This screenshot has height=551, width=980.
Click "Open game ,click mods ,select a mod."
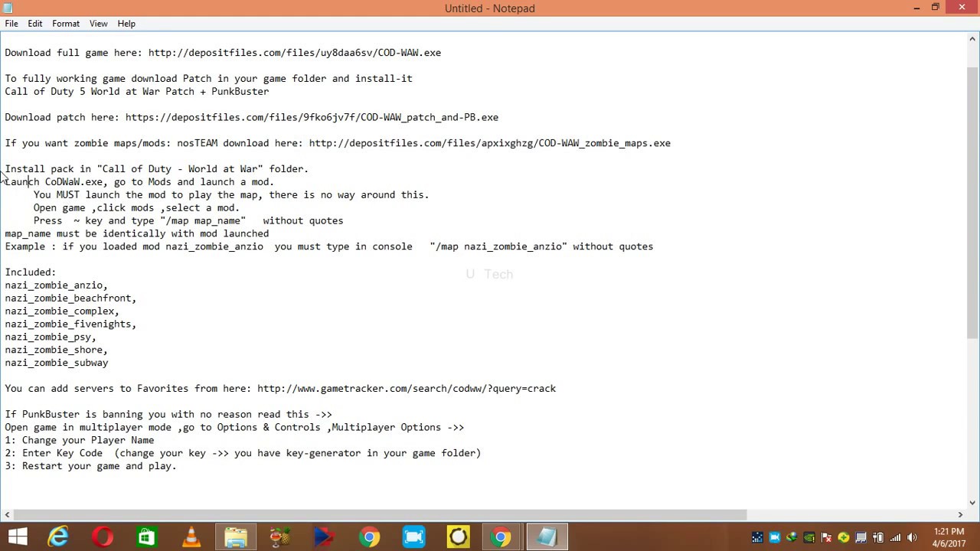point(137,208)
